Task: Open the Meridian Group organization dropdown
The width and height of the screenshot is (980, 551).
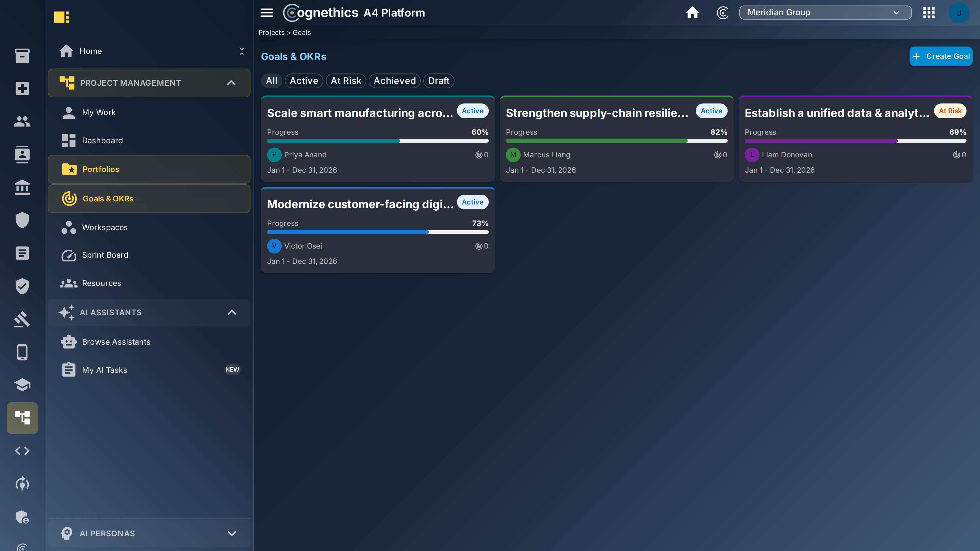Action: tap(825, 13)
